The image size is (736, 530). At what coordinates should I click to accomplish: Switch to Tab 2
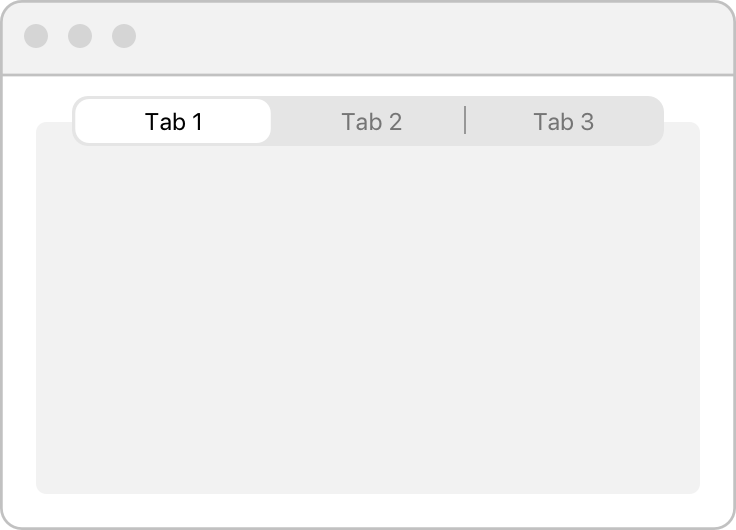(371, 122)
